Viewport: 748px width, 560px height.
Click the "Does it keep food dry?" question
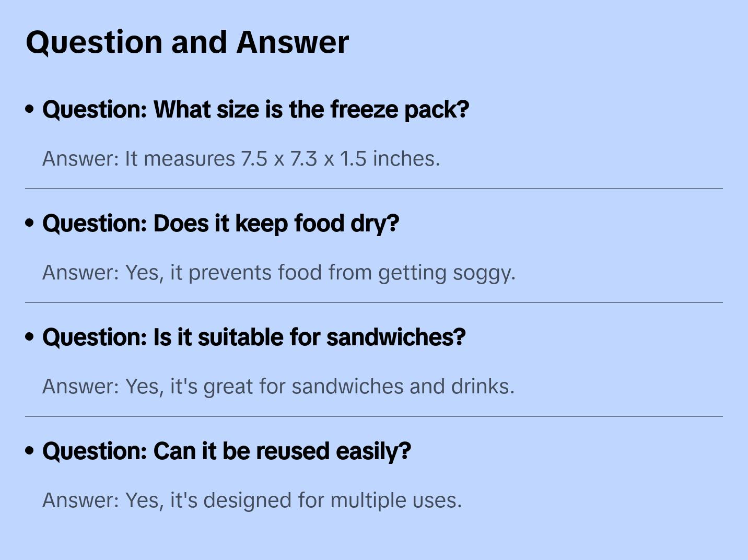tap(220, 224)
